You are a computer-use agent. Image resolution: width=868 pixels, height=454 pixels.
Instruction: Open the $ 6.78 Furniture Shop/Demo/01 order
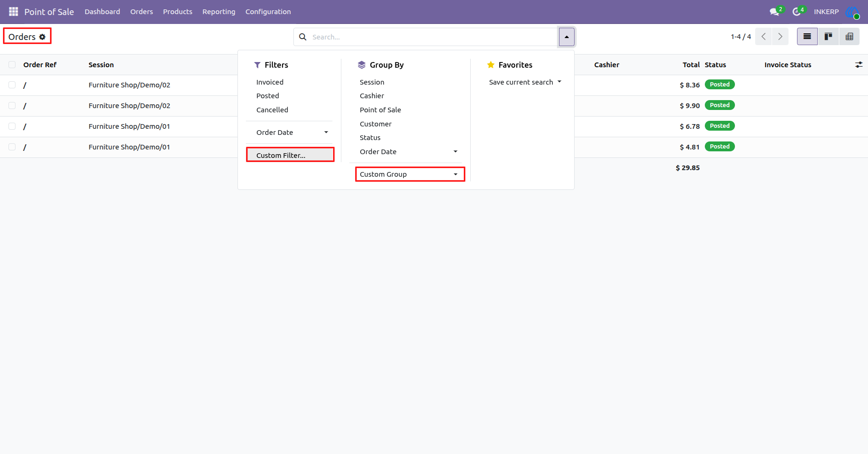point(129,126)
